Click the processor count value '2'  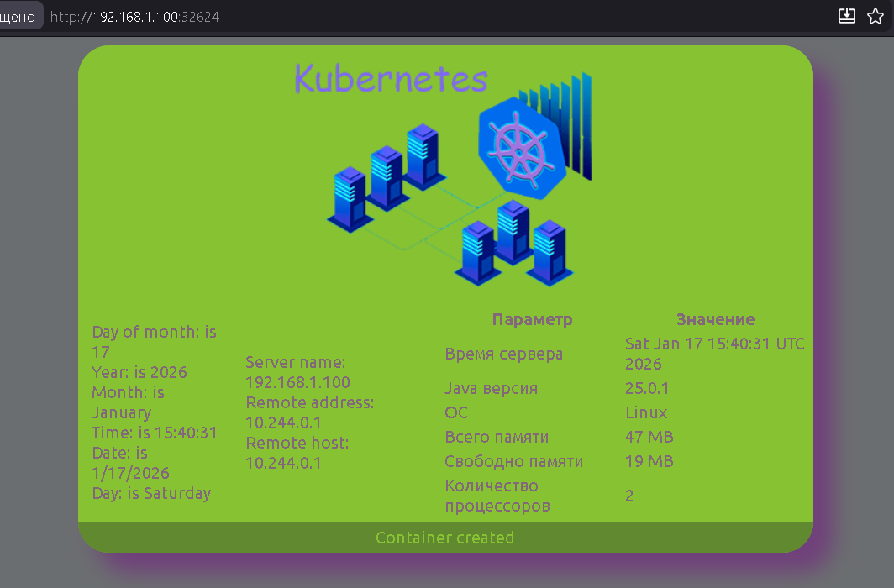tap(629, 496)
